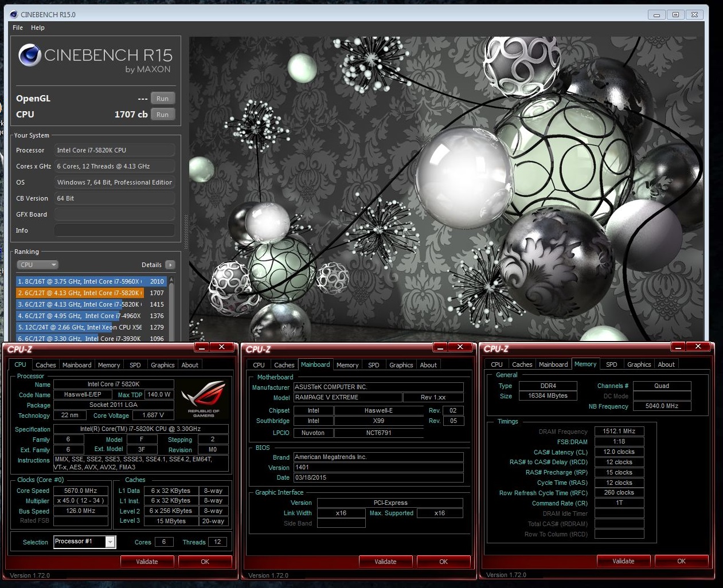This screenshot has height=588, width=723.
Task: Click OK in middle CPU-Z window
Action: click(x=444, y=562)
